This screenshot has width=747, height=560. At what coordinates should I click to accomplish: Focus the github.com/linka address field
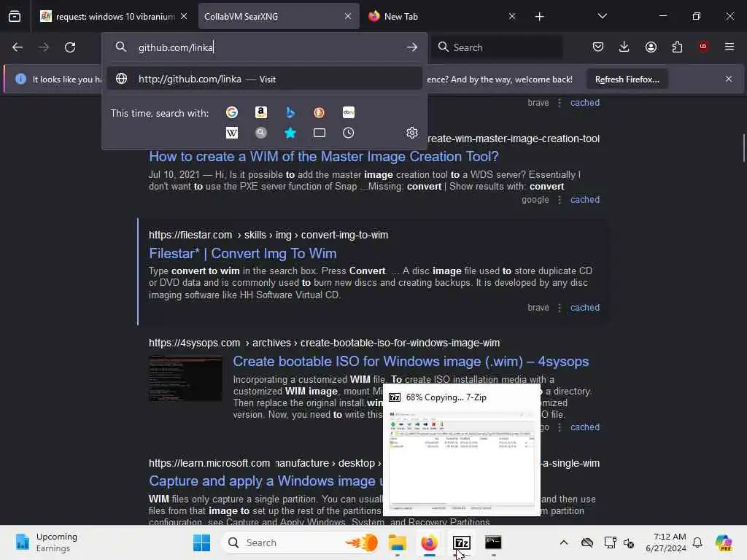tap(264, 47)
